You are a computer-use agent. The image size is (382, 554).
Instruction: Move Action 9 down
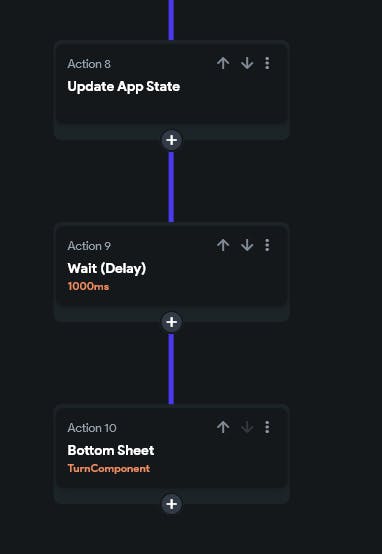[x=247, y=245]
